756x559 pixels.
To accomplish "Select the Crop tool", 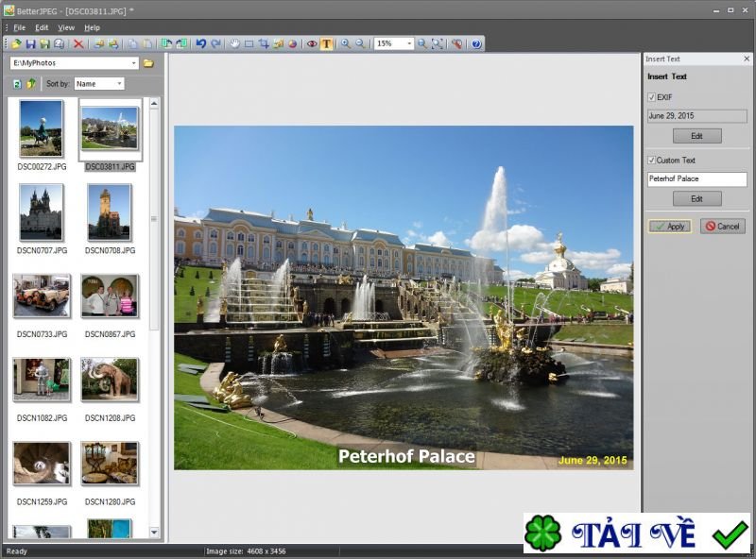I will (264, 43).
